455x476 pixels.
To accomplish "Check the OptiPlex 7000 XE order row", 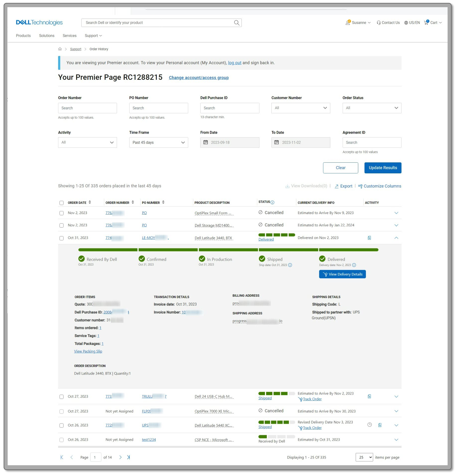I will coord(62,411).
